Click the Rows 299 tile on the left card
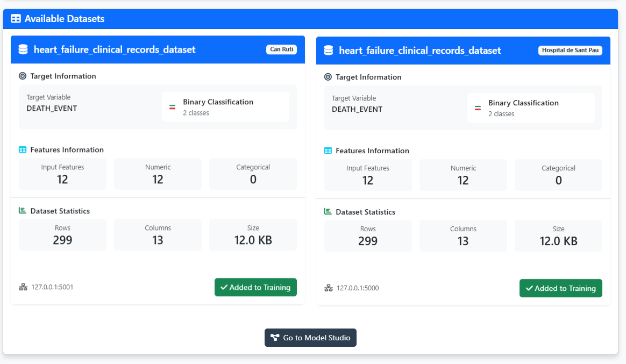The height and width of the screenshot is (364, 626). click(x=62, y=235)
